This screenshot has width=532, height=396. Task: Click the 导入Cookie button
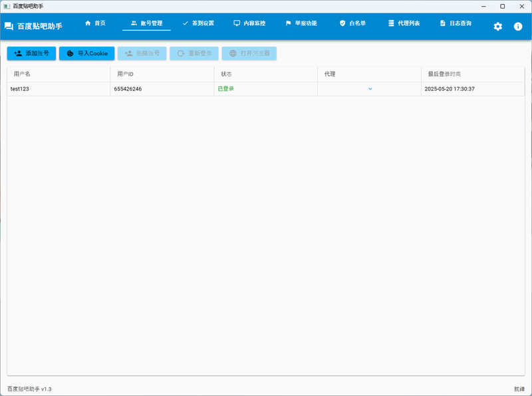pyautogui.click(x=87, y=53)
